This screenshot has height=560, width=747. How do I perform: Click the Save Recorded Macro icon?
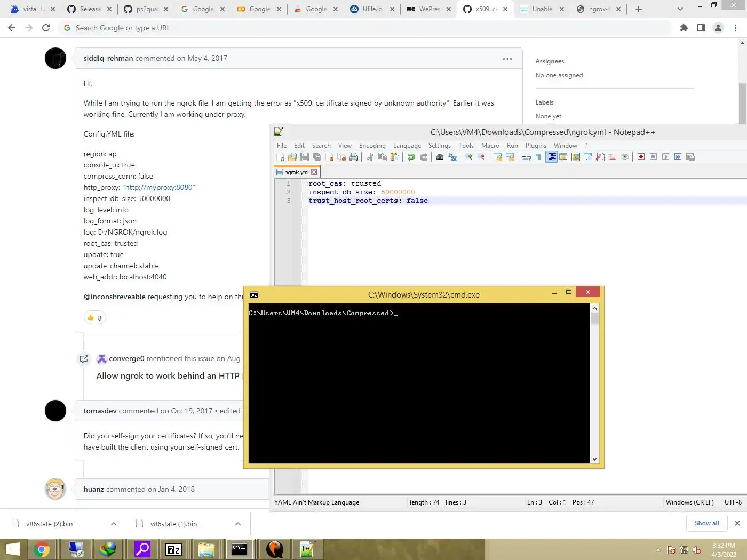[690, 157]
